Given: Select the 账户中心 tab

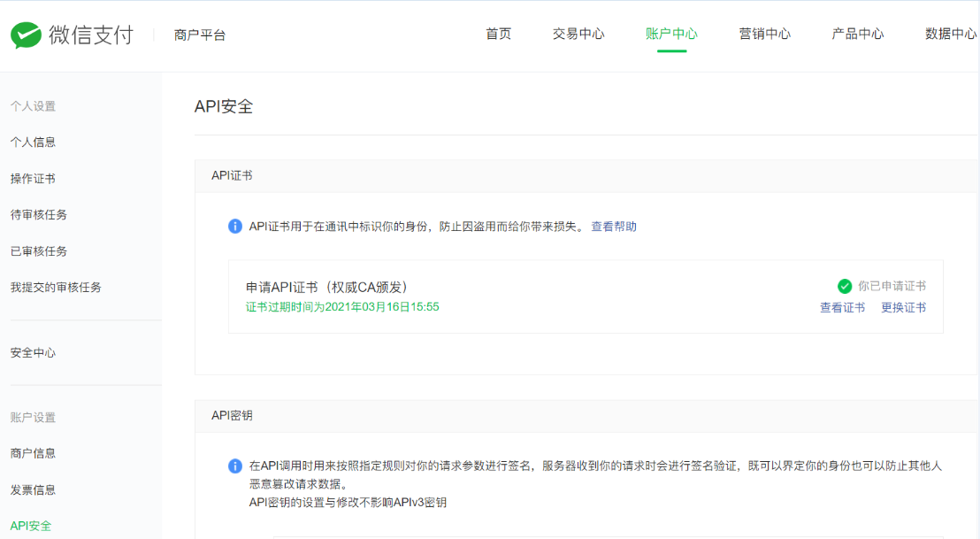Looking at the screenshot, I should (672, 34).
